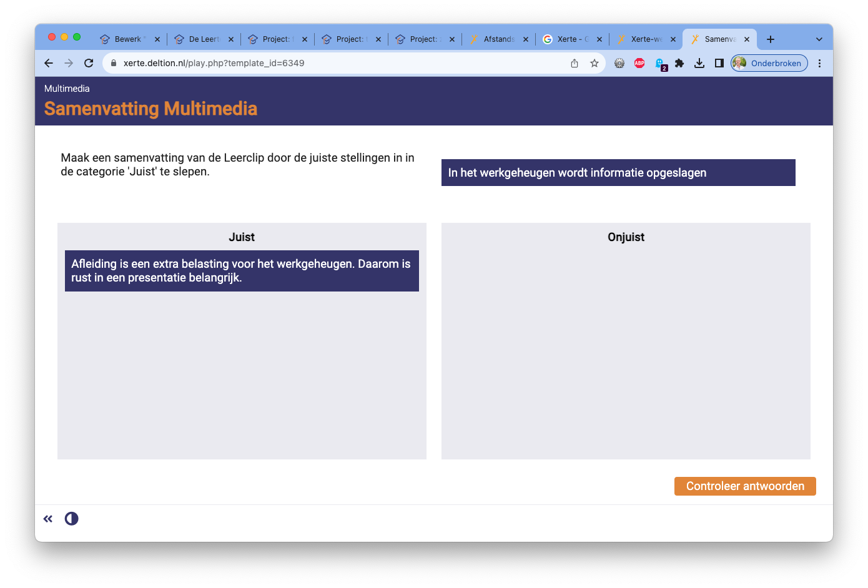
Task: Select the 'Afleiding is een extra belasting' statement
Action: click(242, 271)
